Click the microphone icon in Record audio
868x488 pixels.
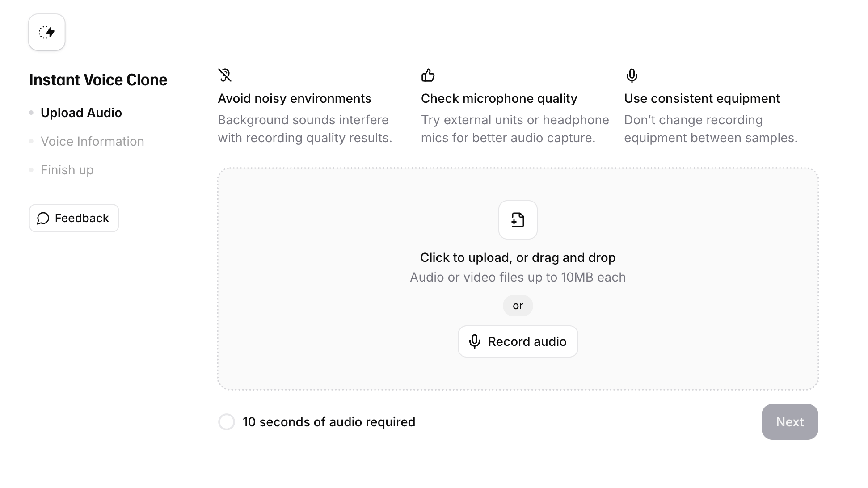click(x=474, y=341)
